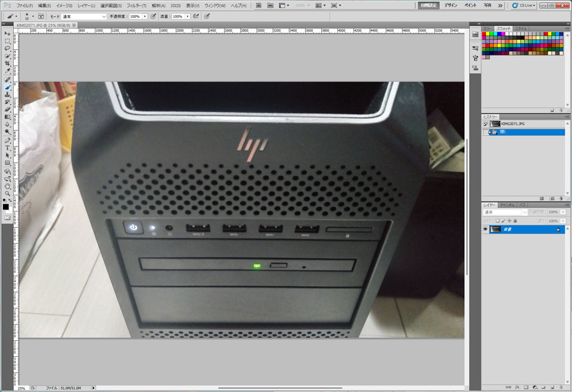
Task: Click the KIMG2071.JPG history snapshot
Action: click(523, 124)
